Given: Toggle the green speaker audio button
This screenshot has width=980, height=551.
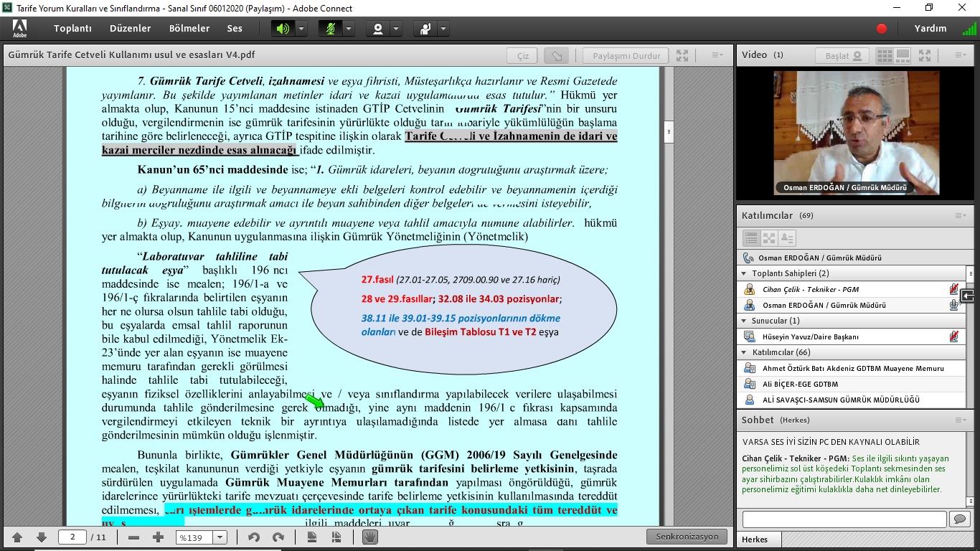Looking at the screenshot, I should [283, 29].
